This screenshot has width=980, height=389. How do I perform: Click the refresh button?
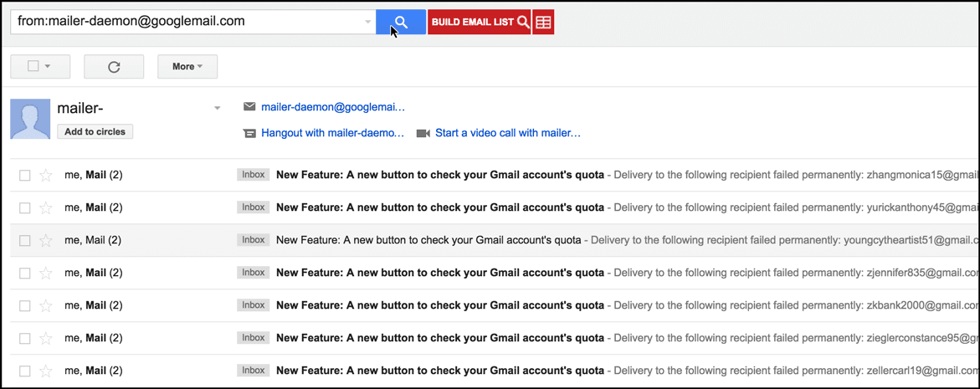tap(114, 67)
